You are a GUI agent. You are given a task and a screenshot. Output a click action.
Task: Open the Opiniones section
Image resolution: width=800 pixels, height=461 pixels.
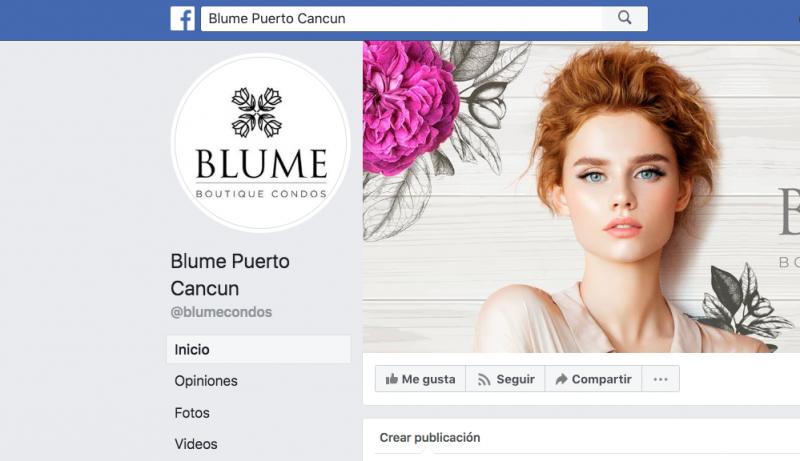click(206, 381)
